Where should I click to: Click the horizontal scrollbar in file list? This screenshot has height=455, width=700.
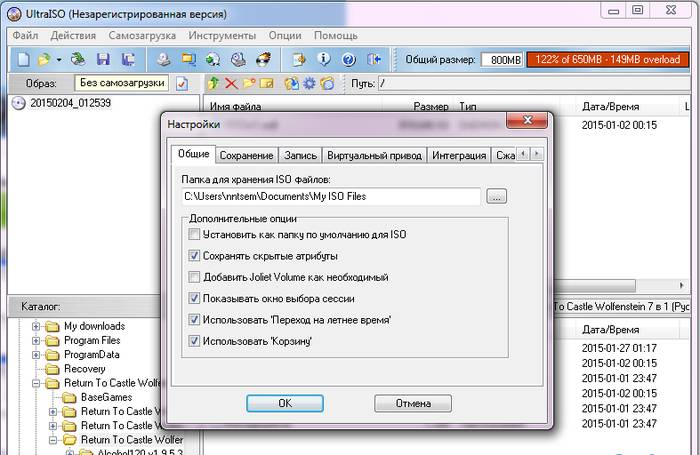coord(594,285)
